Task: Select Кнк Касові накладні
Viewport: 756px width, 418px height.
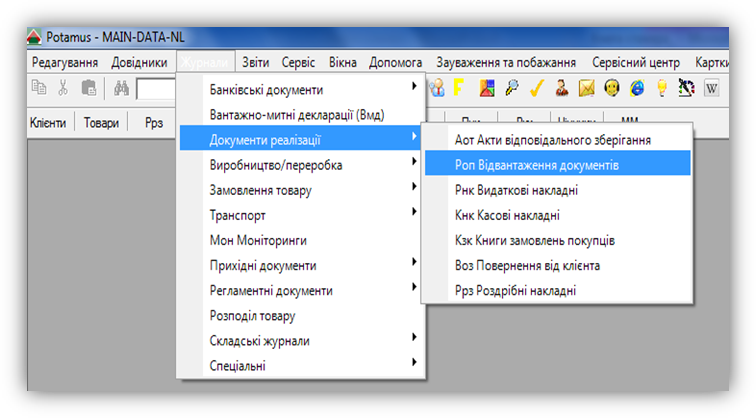Action: 557,215
